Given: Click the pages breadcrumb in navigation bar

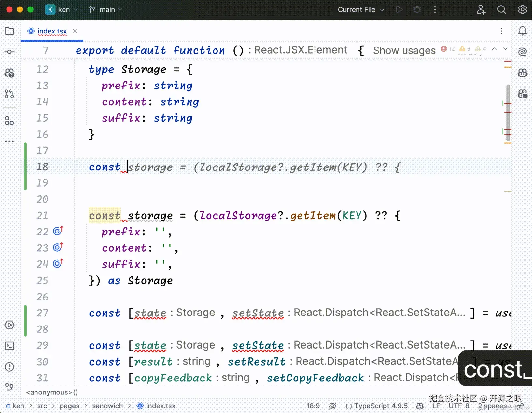Looking at the screenshot, I should (x=69, y=406).
